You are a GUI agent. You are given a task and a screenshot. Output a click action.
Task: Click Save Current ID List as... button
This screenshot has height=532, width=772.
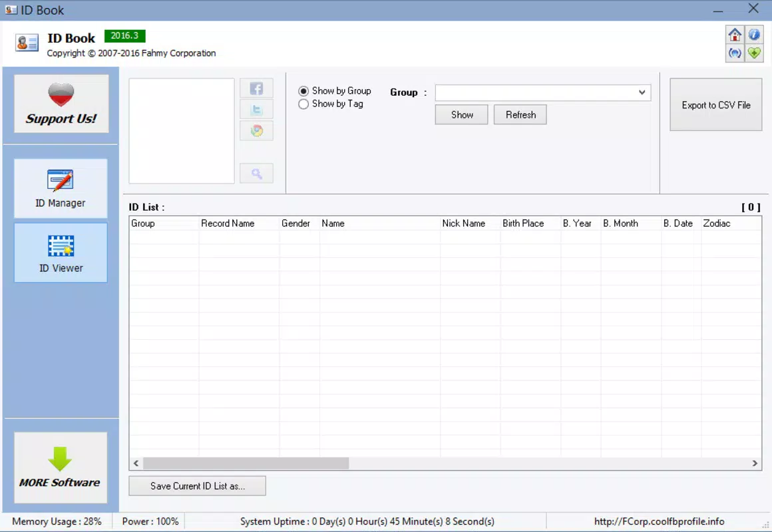pos(198,485)
